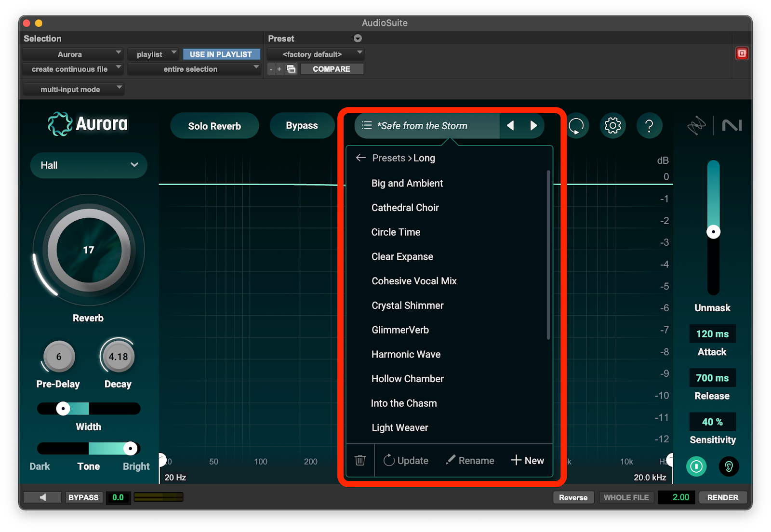771x532 pixels.
Task: Click the undo history circular arrow icon
Action: point(576,126)
